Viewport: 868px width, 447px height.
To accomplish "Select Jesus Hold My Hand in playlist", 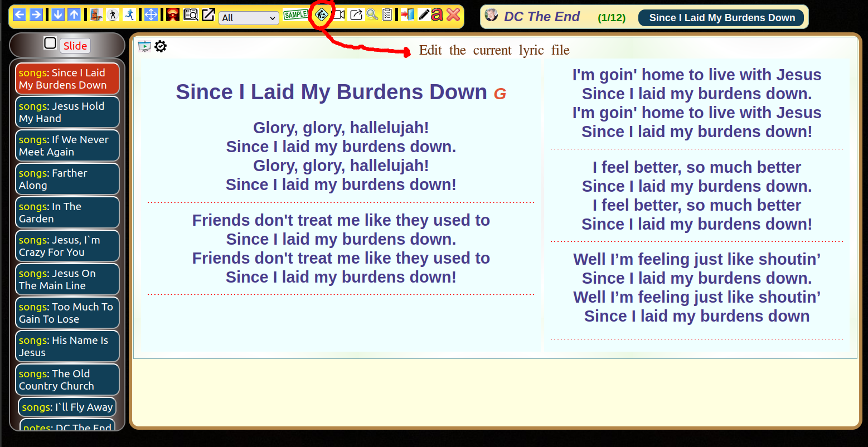I will pos(67,113).
